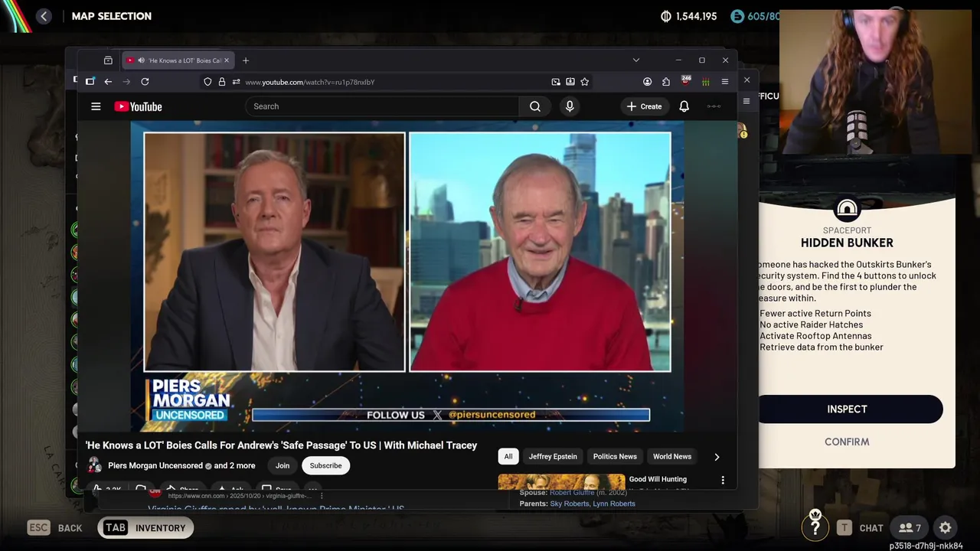Open game help question mark icon
This screenshot has width=980, height=551.
(815, 527)
